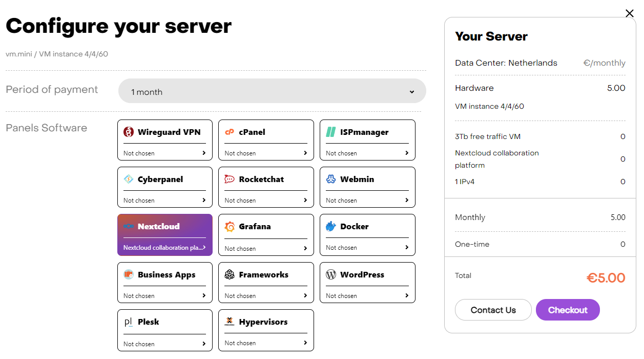Close the server configuration dialog
Image resolution: width=644 pixels, height=359 pixels.
click(x=630, y=13)
